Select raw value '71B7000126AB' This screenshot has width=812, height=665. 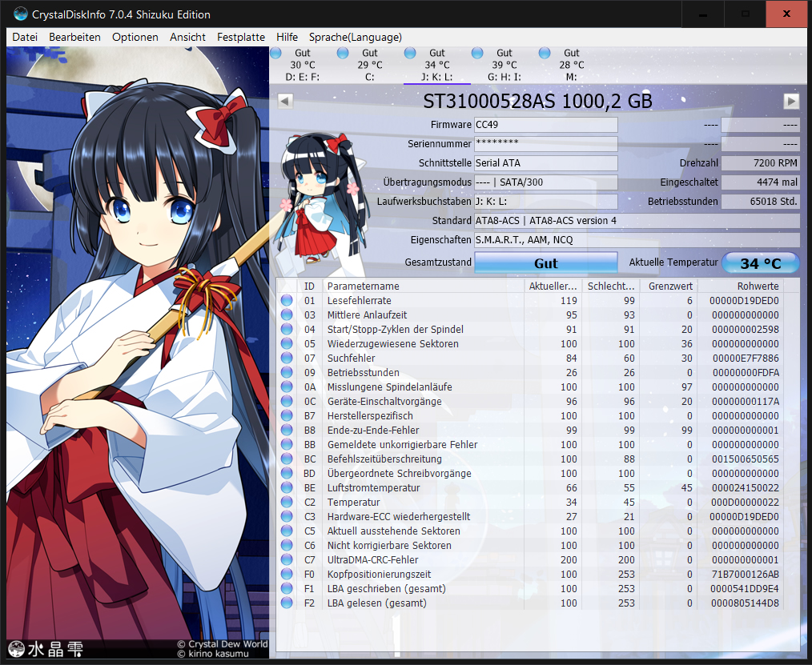coord(746,574)
